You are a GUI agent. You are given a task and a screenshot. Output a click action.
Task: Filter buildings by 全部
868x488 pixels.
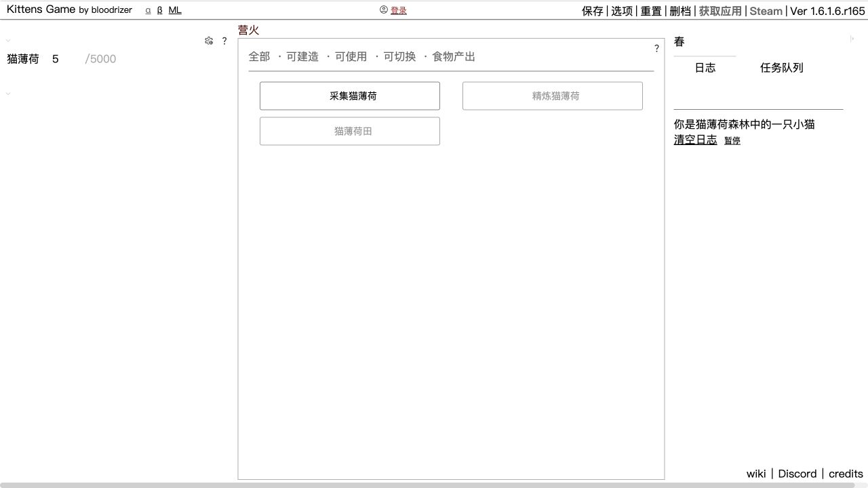click(259, 56)
